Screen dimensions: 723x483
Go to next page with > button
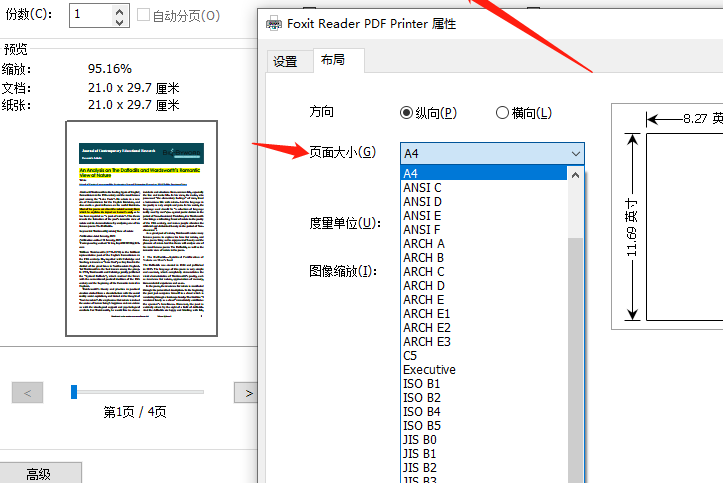[246, 393]
